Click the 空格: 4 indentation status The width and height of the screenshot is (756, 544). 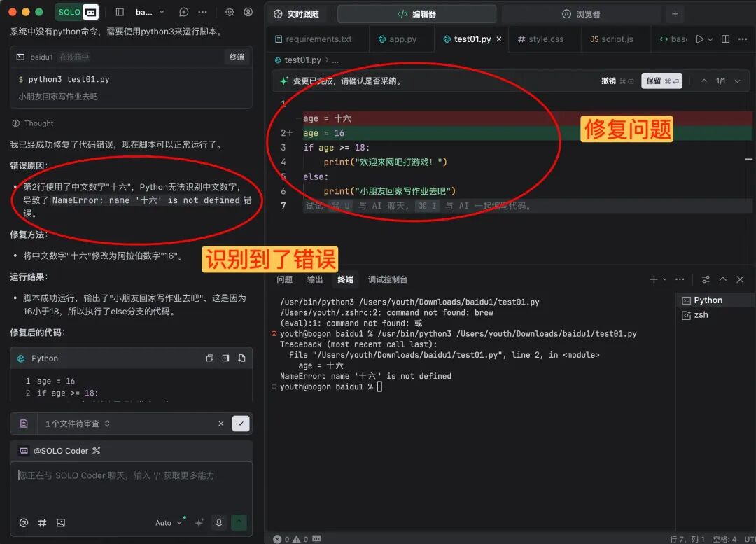click(x=724, y=539)
